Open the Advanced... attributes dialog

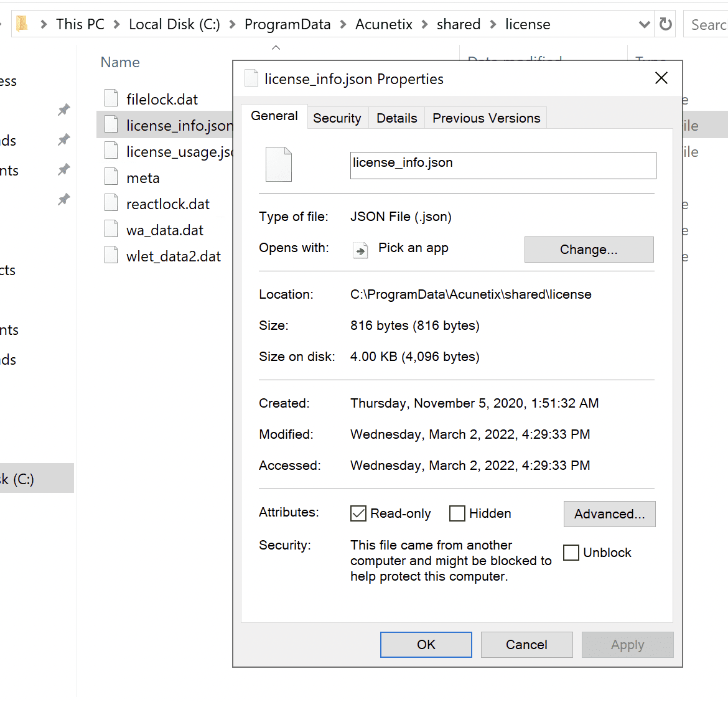(x=609, y=514)
